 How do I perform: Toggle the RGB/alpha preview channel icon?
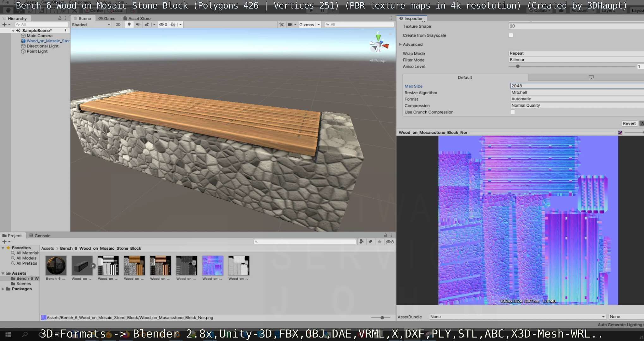tap(620, 133)
